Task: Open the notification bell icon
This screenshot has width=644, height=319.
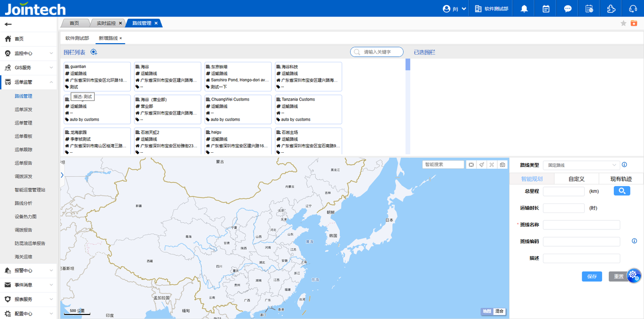Action: 524,9
